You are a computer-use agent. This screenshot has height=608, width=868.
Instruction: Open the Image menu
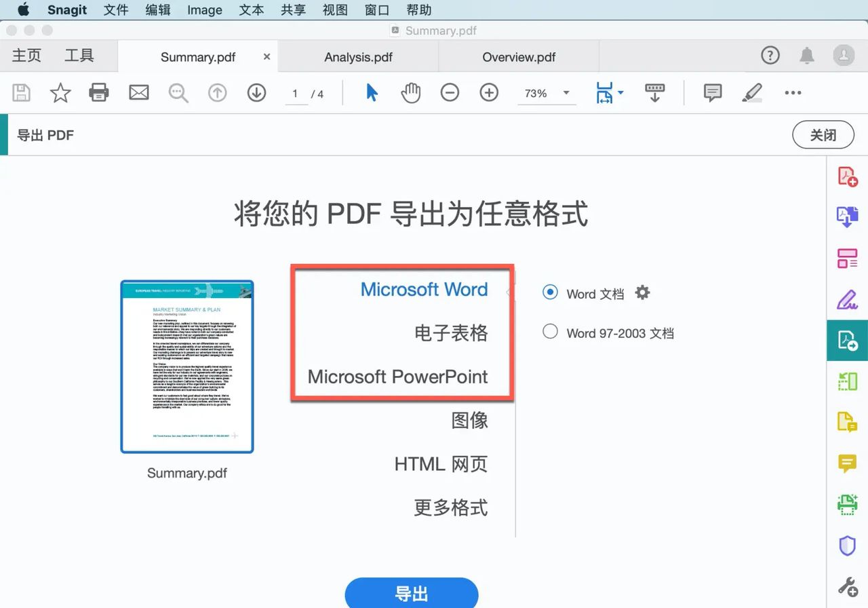(x=205, y=9)
